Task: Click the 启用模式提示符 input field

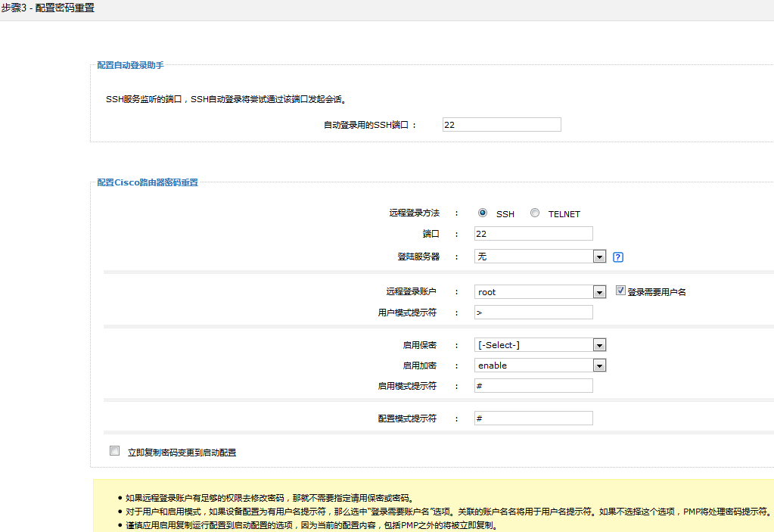Action: [533, 386]
